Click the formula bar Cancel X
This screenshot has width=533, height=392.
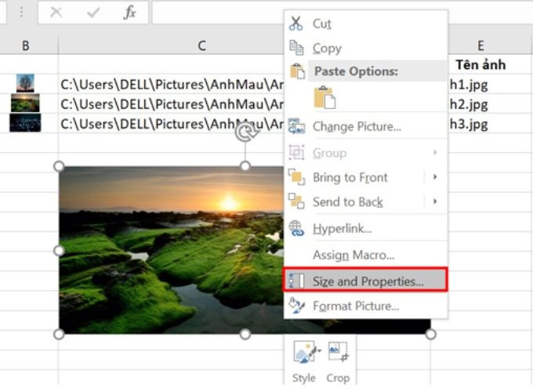tap(56, 13)
